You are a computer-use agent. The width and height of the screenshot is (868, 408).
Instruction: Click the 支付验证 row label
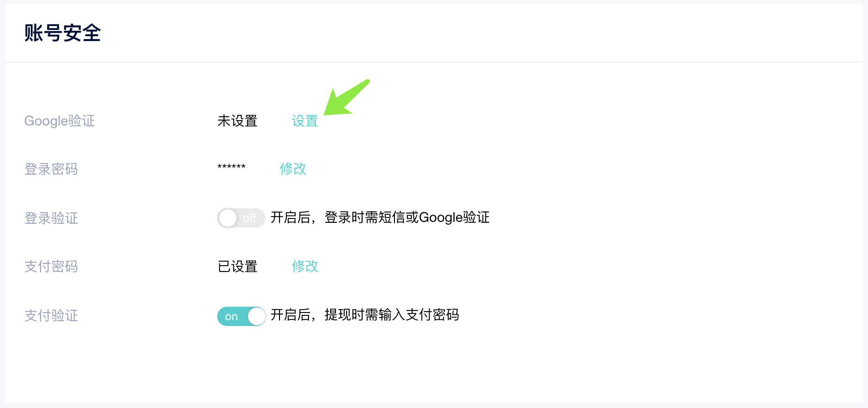pyautogui.click(x=51, y=316)
